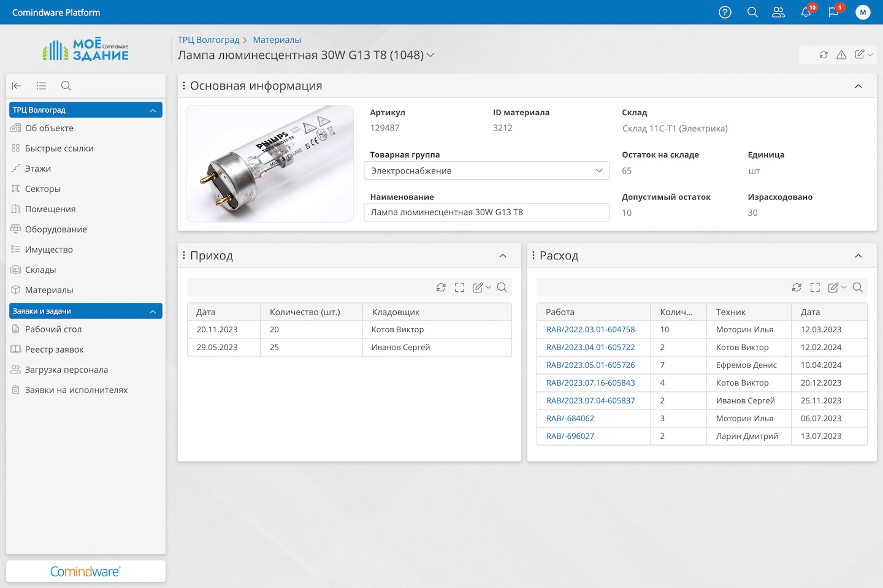Collapse the ТРЦ Волгоград sidebar group
This screenshot has width=883, height=588.
click(153, 110)
